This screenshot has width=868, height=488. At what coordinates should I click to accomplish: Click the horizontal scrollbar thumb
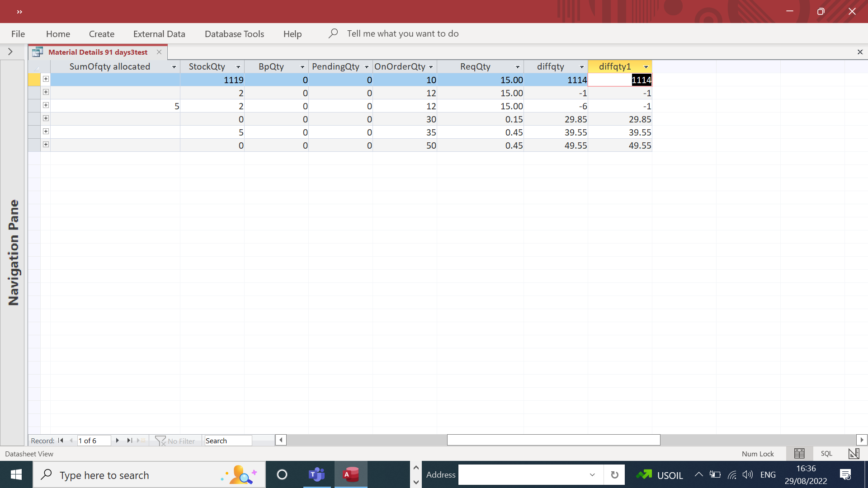click(x=553, y=440)
